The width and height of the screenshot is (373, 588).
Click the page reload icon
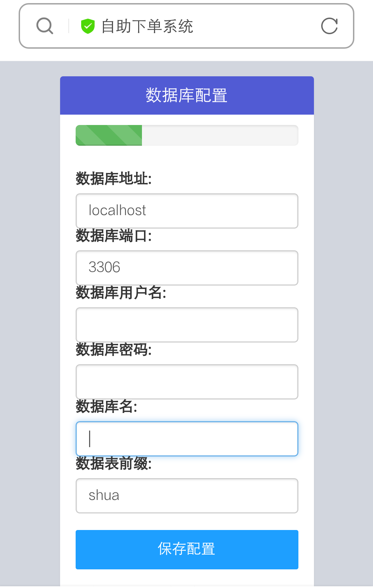pyautogui.click(x=329, y=26)
